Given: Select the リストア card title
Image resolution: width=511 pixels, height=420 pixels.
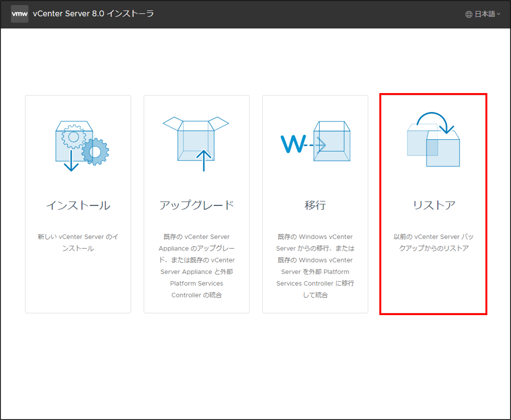Looking at the screenshot, I should [434, 205].
